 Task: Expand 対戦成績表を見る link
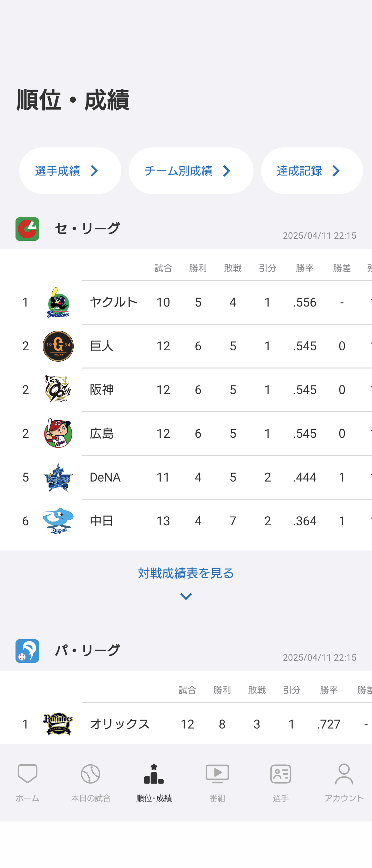[x=186, y=573]
